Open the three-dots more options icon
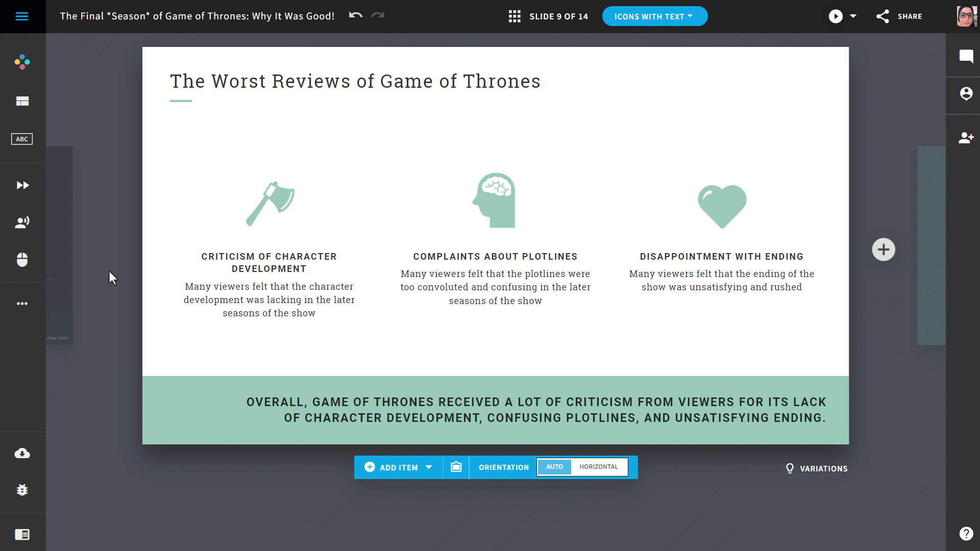980x551 pixels. (22, 304)
